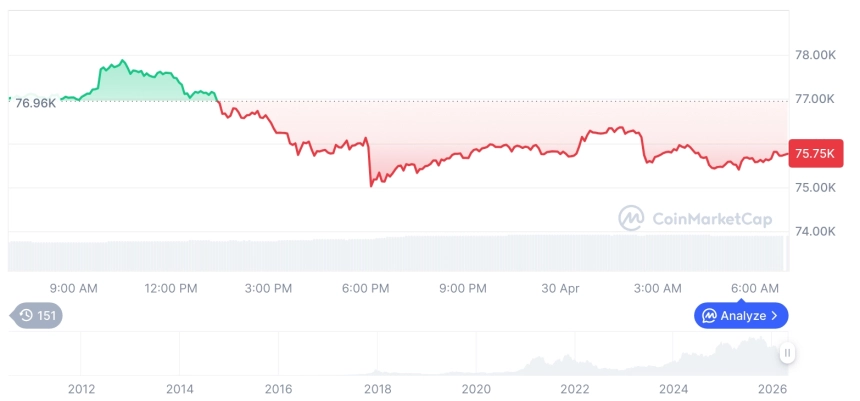Screen dimensions: 860x401
Task: Click the 12:00 PM time axis label
Action: [x=171, y=288]
